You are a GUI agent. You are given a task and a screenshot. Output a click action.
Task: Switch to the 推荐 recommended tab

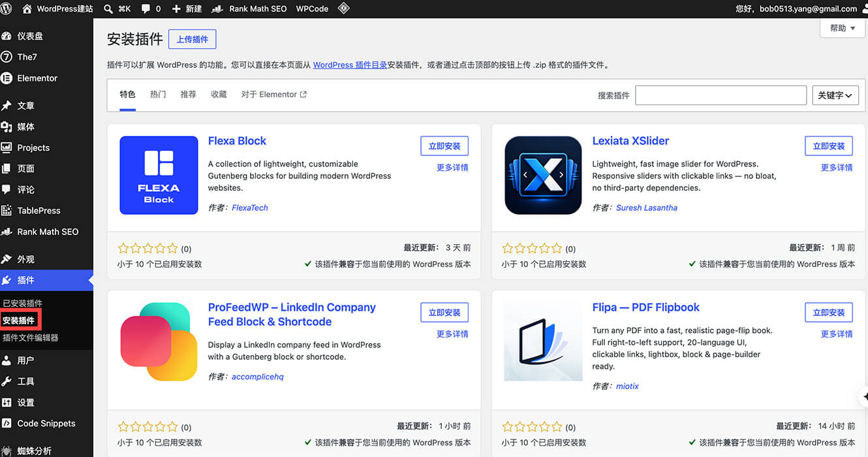[x=189, y=95]
